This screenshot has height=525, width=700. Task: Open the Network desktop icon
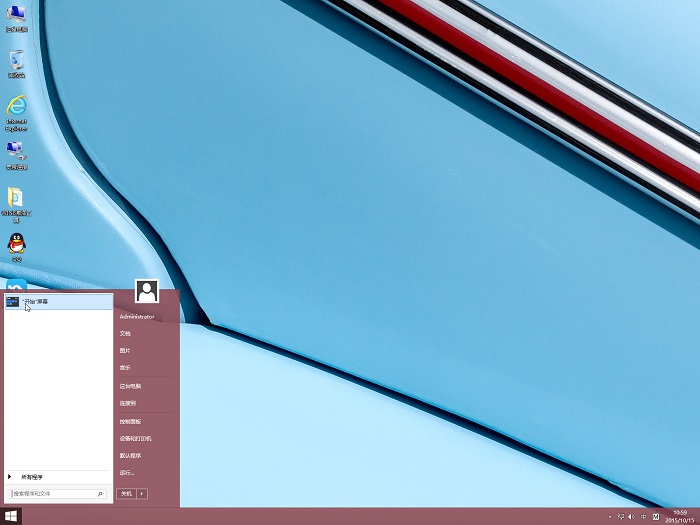(x=16, y=152)
